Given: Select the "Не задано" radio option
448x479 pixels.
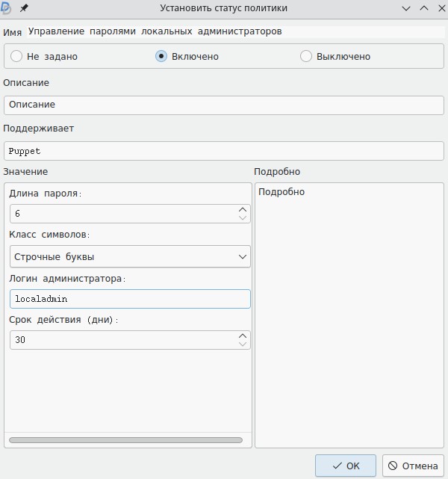Looking at the screenshot, I should [16, 56].
